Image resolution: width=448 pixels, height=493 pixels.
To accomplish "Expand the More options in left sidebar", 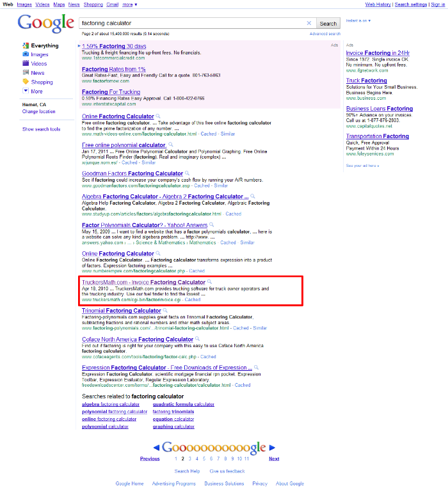I will coord(33,91).
